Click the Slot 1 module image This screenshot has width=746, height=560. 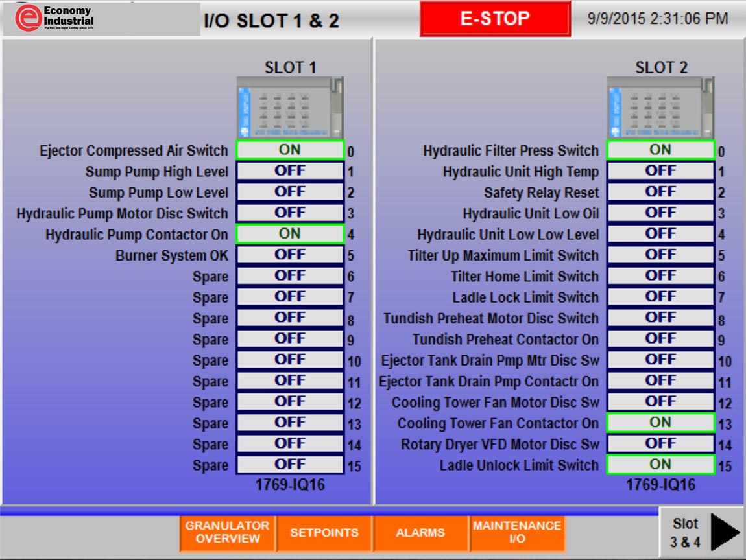[289, 108]
